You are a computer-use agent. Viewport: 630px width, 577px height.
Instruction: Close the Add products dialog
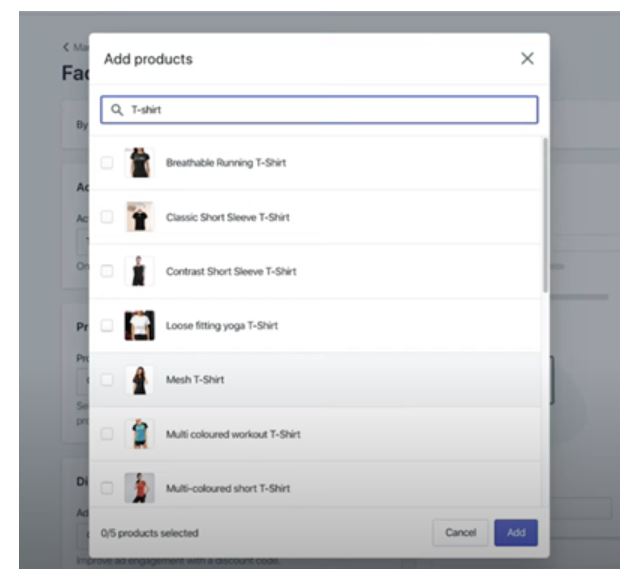tap(527, 59)
